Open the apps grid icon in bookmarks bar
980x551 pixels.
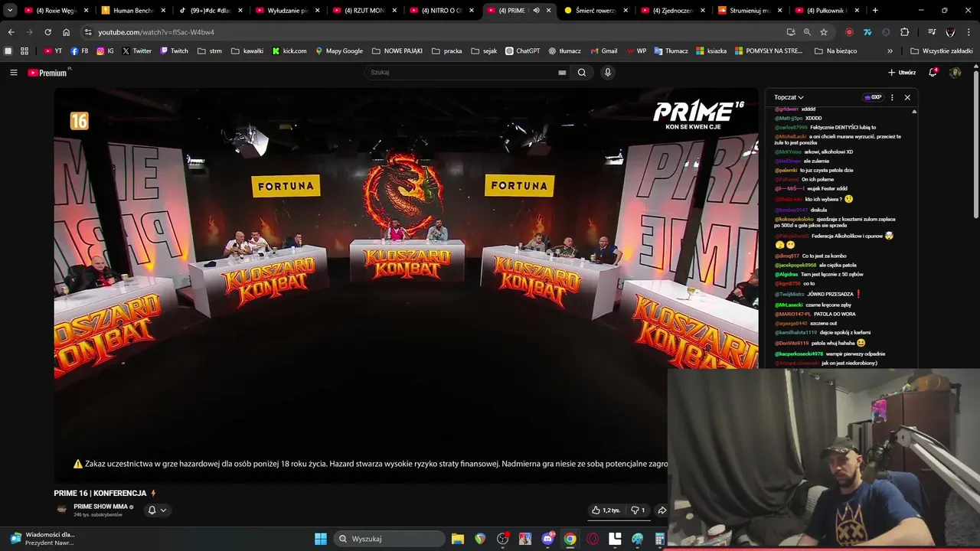pos(24,51)
